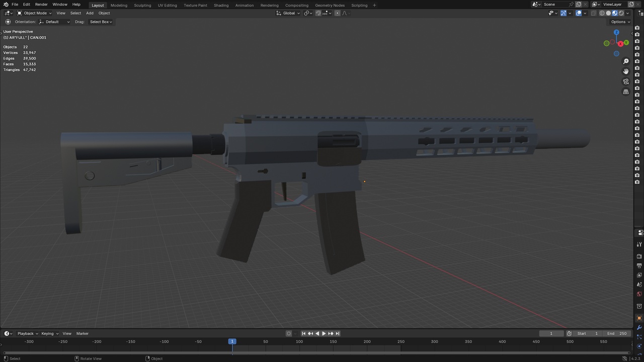644x362 pixels.
Task: Open the timeline Keying dropdown
Action: pos(50,333)
